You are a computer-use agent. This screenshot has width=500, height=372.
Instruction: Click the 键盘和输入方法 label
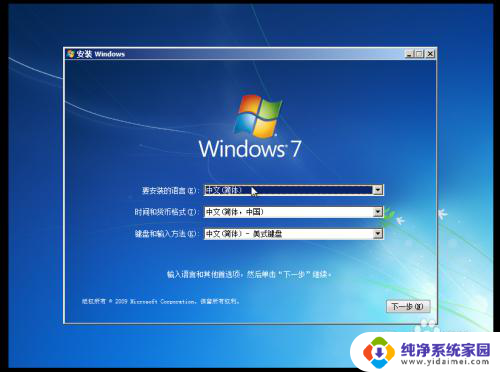click(166, 234)
